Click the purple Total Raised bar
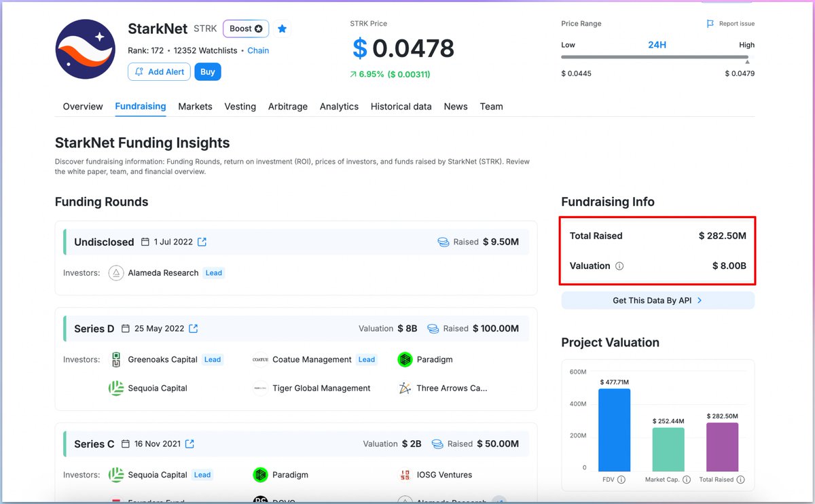 coord(722,447)
